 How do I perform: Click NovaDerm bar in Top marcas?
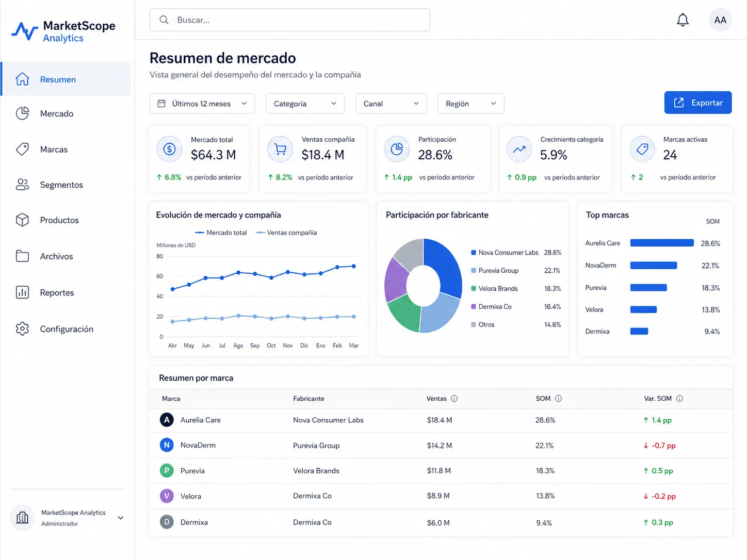pyautogui.click(x=654, y=266)
